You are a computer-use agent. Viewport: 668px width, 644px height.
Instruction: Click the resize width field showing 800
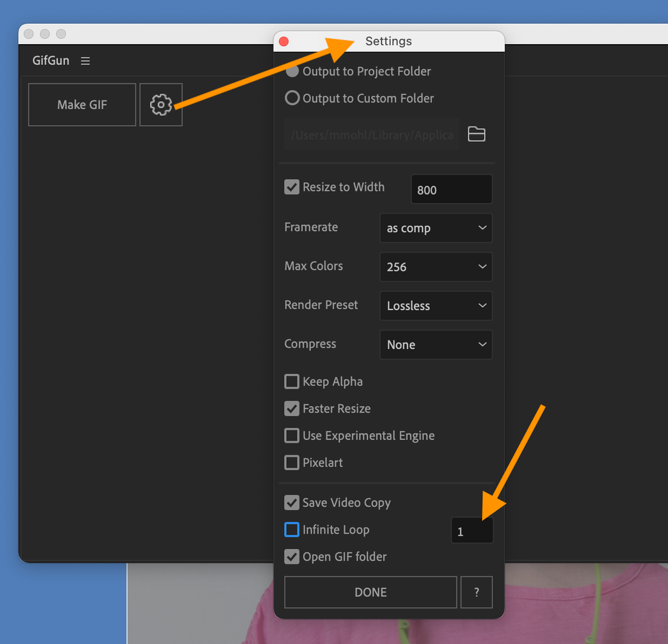[451, 189]
